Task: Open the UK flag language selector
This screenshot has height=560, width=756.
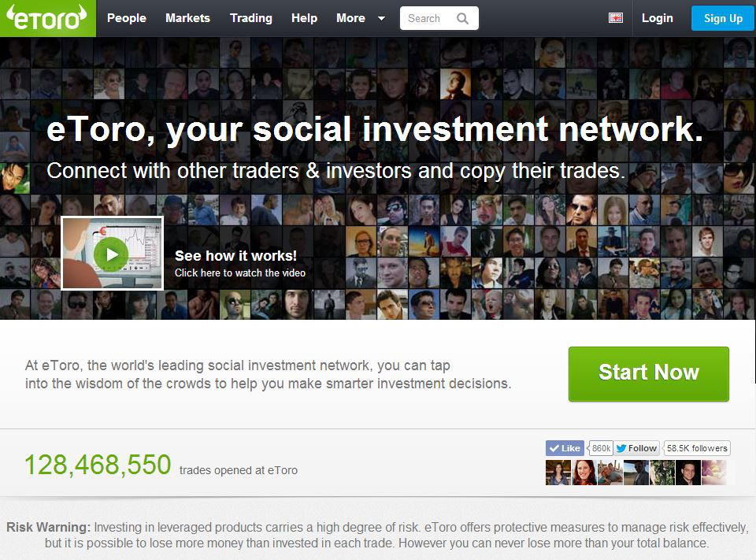Action: (x=616, y=18)
